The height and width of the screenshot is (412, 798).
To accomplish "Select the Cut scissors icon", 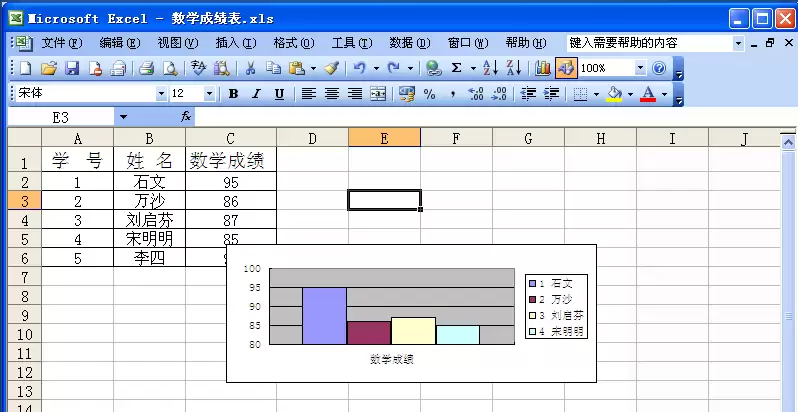I will (x=250, y=68).
